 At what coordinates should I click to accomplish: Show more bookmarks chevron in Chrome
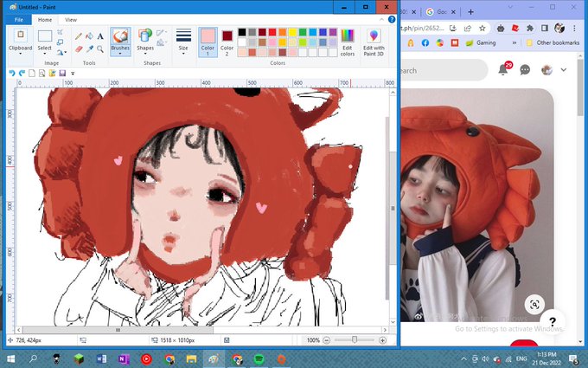pyautogui.click(x=514, y=42)
